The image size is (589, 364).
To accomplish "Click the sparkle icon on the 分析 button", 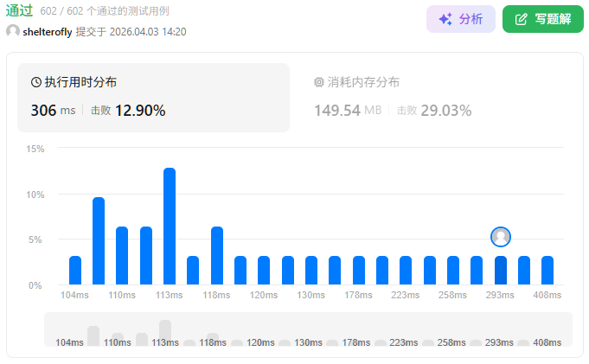I will [x=445, y=19].
